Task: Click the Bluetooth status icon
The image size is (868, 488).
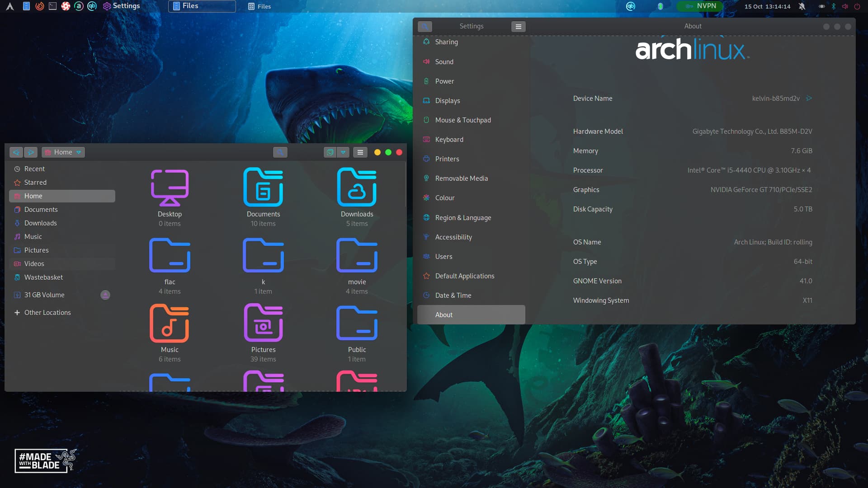Action: 834,6
